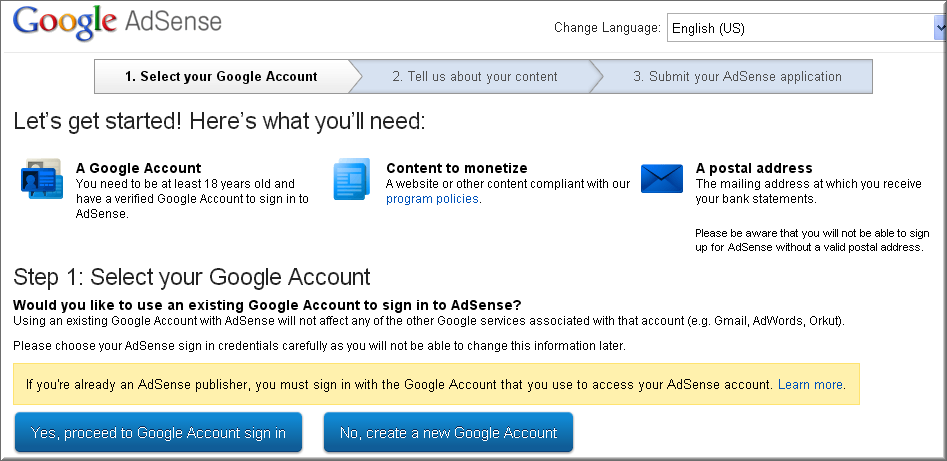
Task: Click the 'Let's get started!' heading
Action: point(219,121)
